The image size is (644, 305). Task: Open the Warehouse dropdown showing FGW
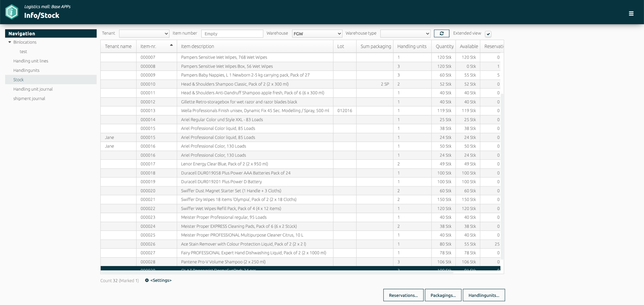317,34
